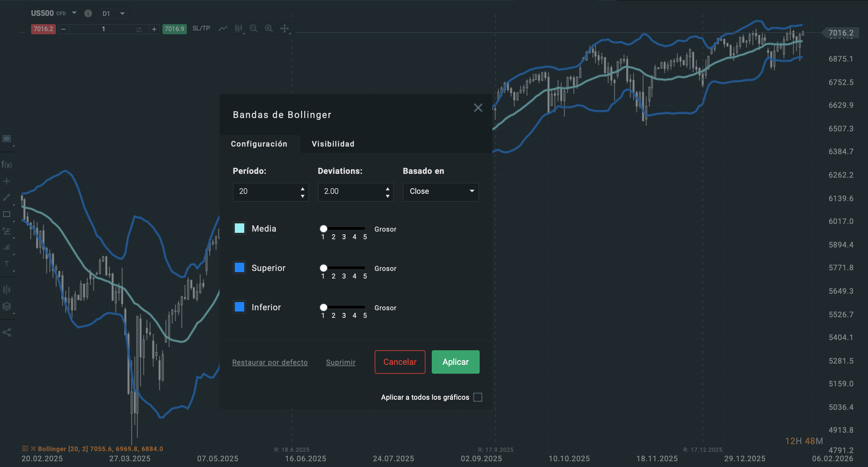This screenshot has width=868, height=467.
Task: Enable Aplicar a todos los gráficos
Action: click(477, 397)
